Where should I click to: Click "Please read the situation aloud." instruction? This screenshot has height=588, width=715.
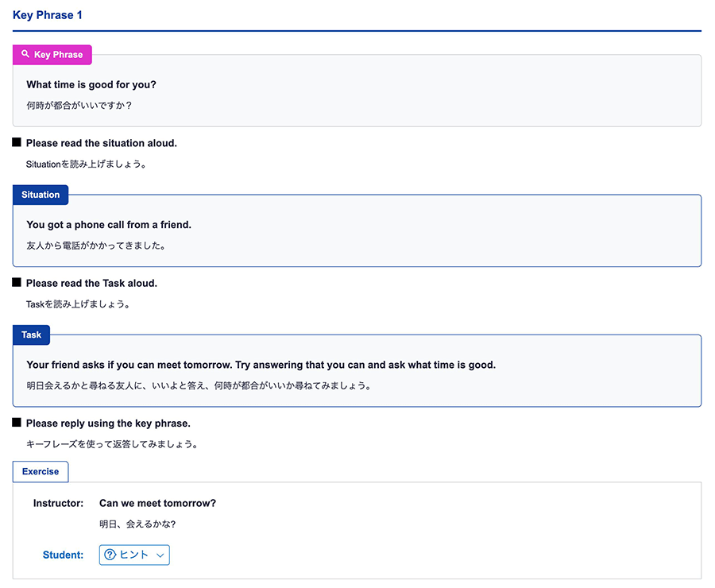click(101, 143)
